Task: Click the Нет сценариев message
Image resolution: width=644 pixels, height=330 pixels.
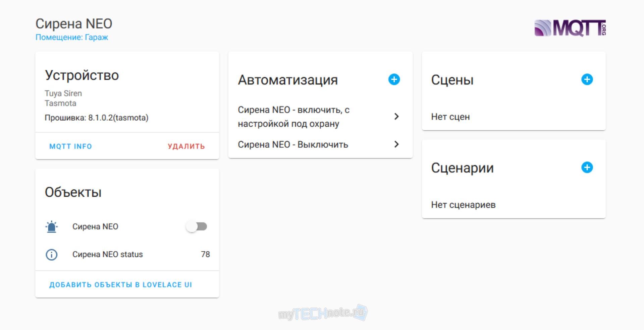Action: pyautogui.click(x=463, y=205)
